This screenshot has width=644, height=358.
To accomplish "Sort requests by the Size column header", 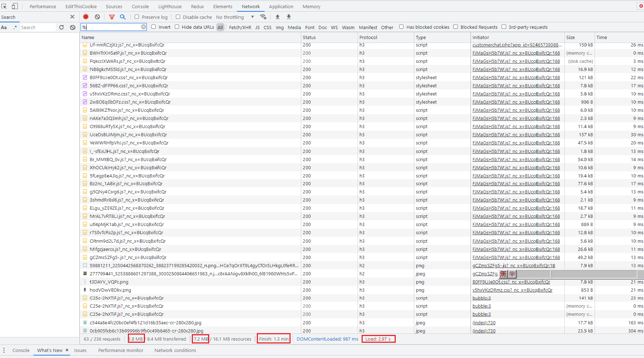I will pos(570,37).
